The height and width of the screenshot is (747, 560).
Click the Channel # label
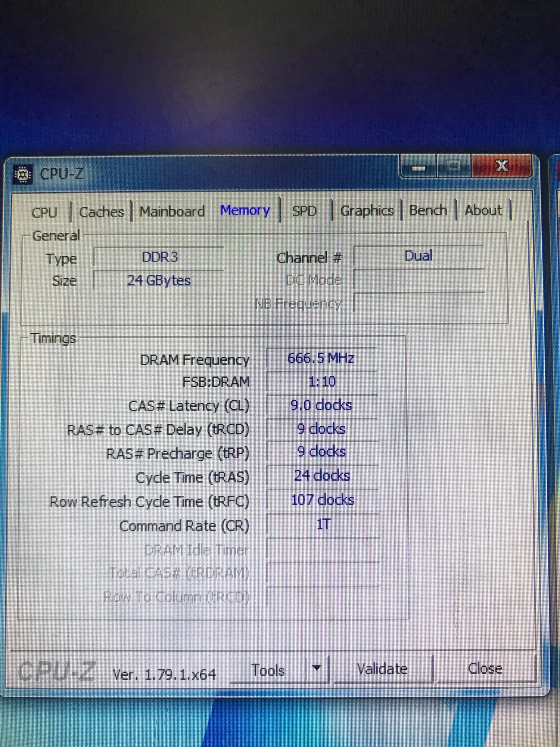(309, 258)
